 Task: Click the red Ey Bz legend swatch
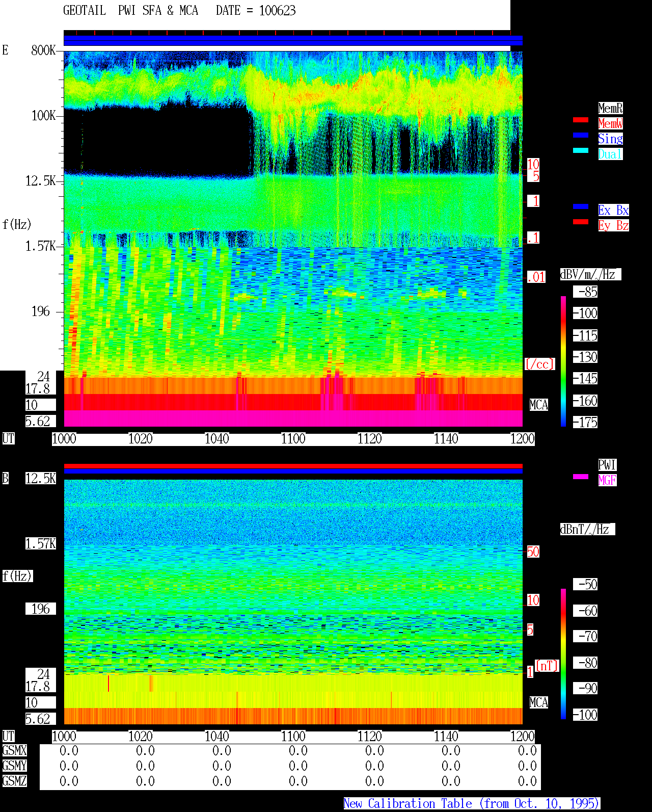(x=581, y=222)
